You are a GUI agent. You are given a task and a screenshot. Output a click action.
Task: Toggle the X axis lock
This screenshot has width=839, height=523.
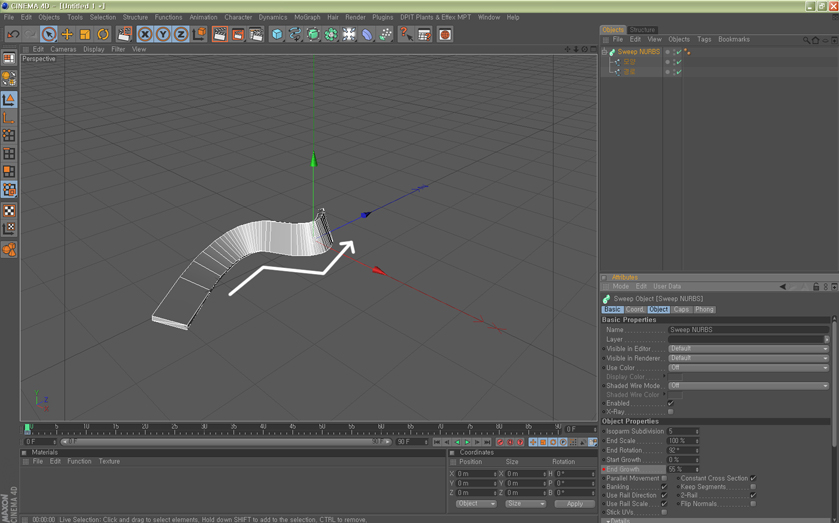[144, 34]
